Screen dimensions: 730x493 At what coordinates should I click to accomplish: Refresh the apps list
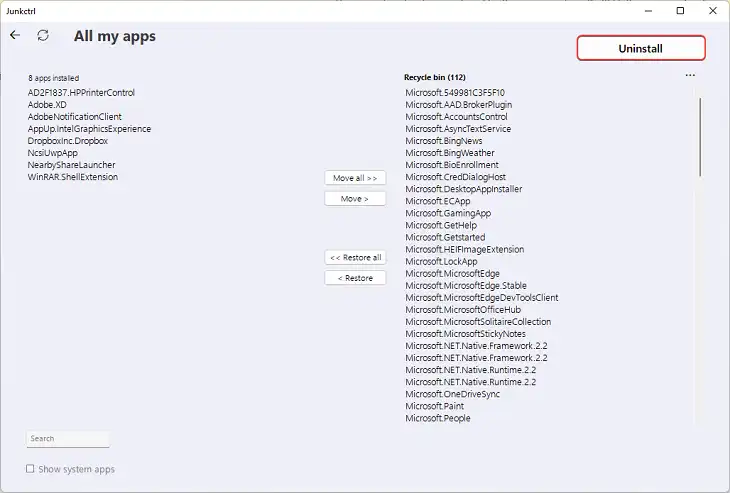tap(43, 35)
